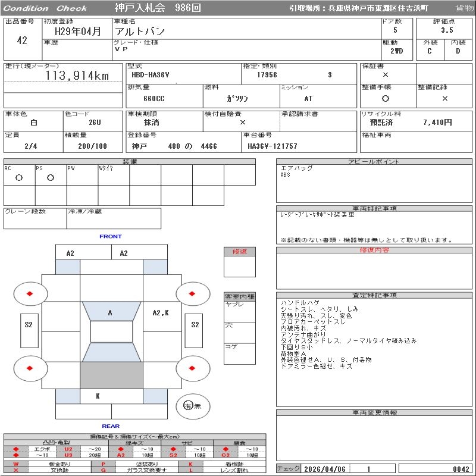476x476 pixels.
Task: Click the check date 2026/04/06
Action: tap(324, 469)
